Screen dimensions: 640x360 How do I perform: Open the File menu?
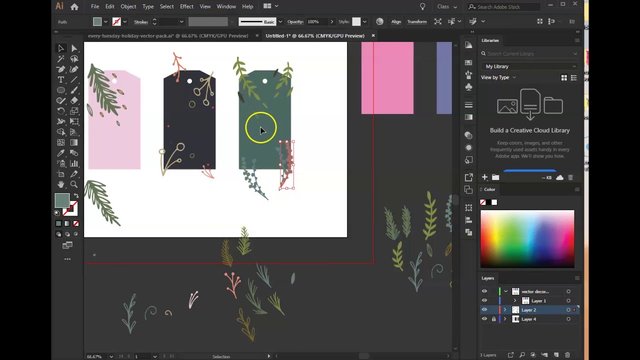pyautogui.click(x=95, y=7)
